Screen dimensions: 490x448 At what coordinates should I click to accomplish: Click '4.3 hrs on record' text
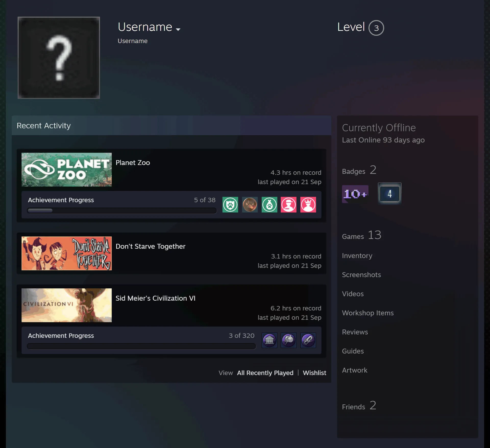coord(296,173)
